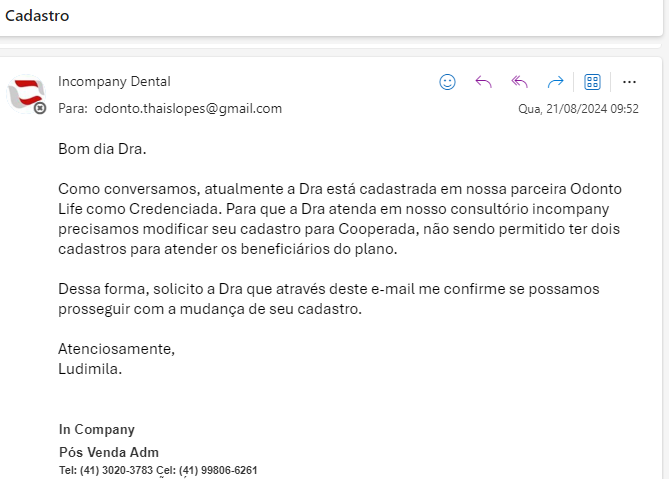Click recipient odonto.thaislopes@gmail.com
669x479 pixels.
click(188, 108)
